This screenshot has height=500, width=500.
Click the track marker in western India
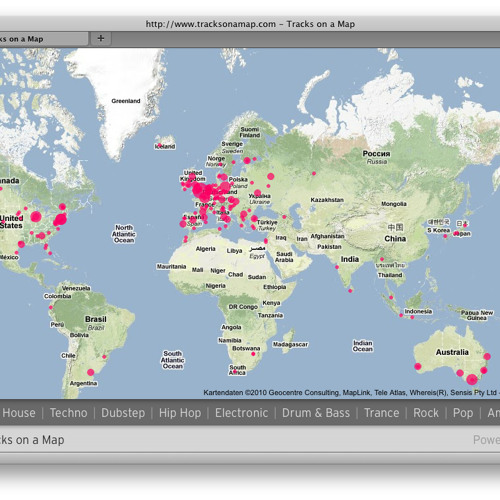[337, 267]
